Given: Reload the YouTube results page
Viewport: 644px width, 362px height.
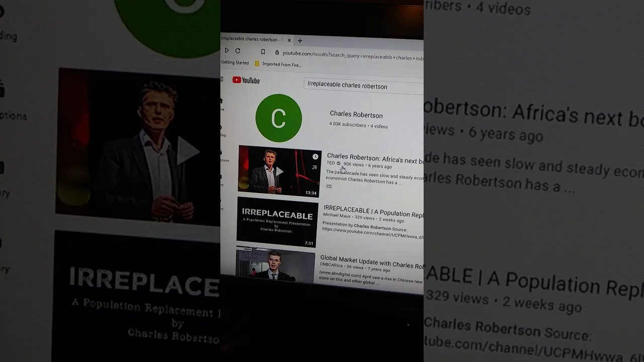Looking at the screenshot, I should pyautogui.click(x=237, y=51).
